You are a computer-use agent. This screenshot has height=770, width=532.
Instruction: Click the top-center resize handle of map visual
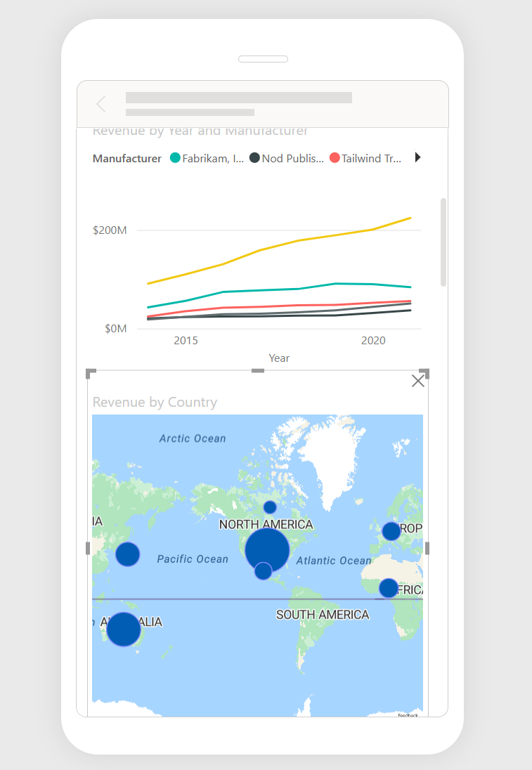[258, 371]
